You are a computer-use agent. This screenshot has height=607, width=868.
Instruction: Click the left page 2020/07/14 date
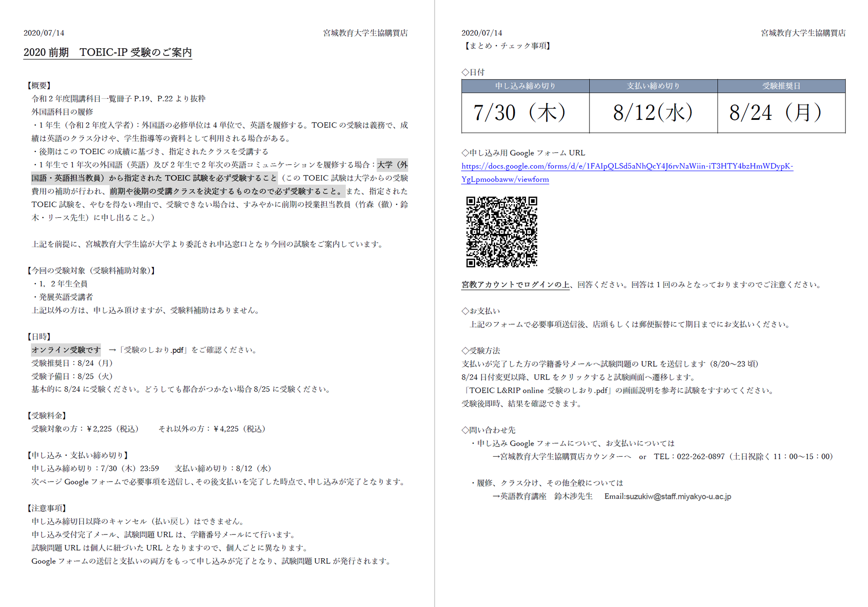click(44, 33)
